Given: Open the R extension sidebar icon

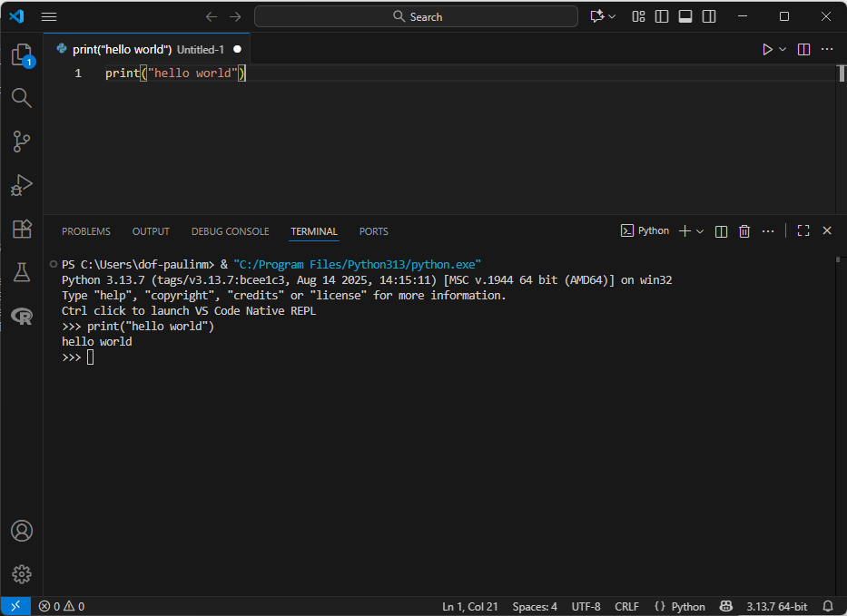Looking at the screenshot, I should (21, 315).
